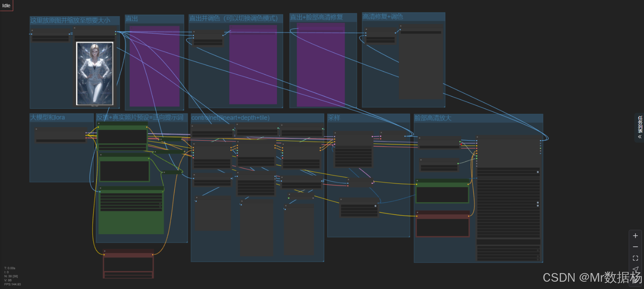Select the 直出+脸部高清修复 group title
This screenshot has height=289, width=644.
pyautogui.click(x=316, y=17)
